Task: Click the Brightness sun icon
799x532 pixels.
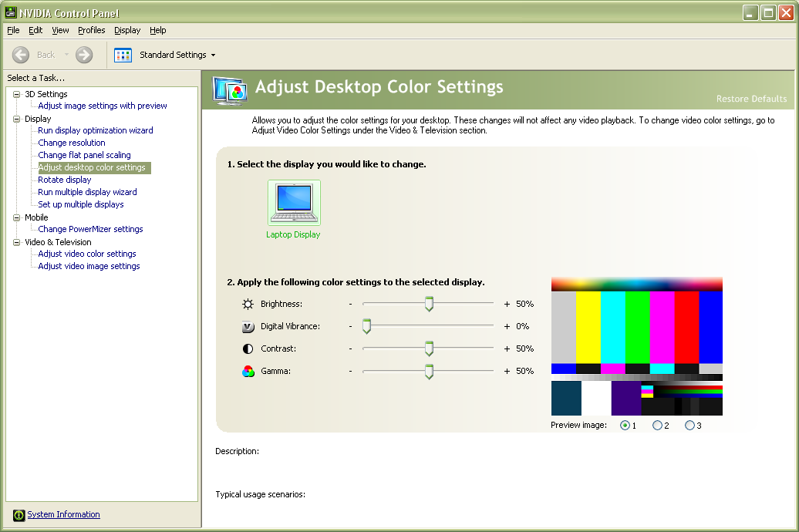Action: pyautogui.click(x=248, y=305)
